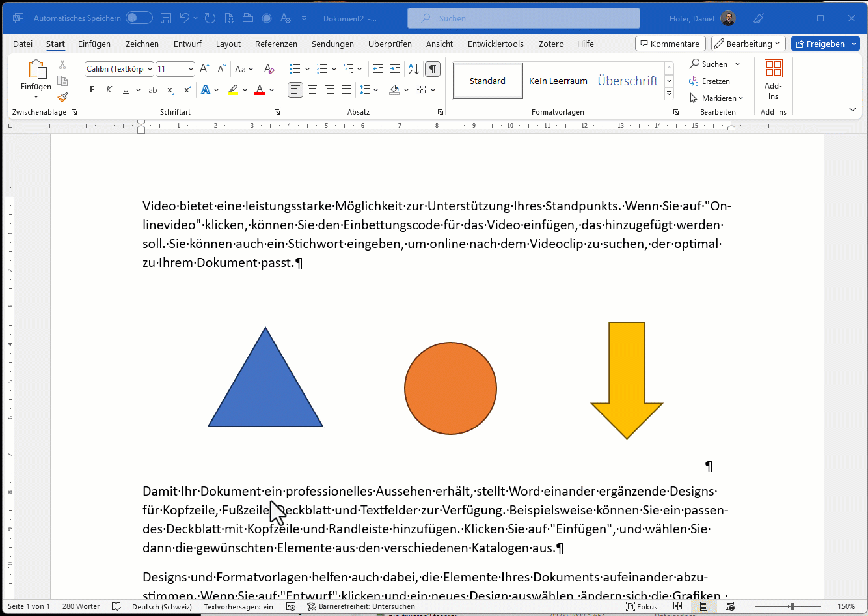
Task: Toggle Automatisches Speichern switch
Action: 139,18
